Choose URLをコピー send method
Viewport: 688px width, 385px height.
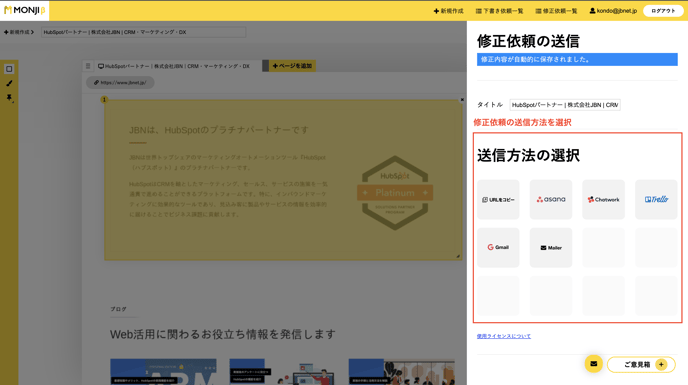pyautogui.click(x=498, y=199)
